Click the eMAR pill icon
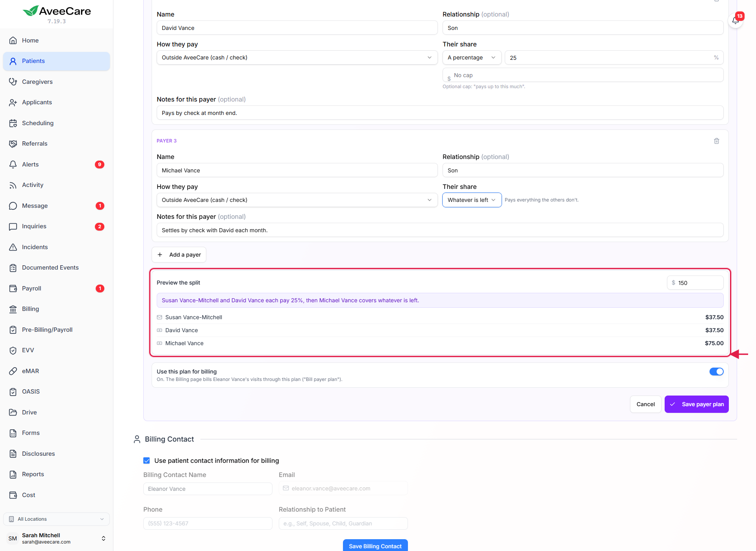 tap(13, 371)
